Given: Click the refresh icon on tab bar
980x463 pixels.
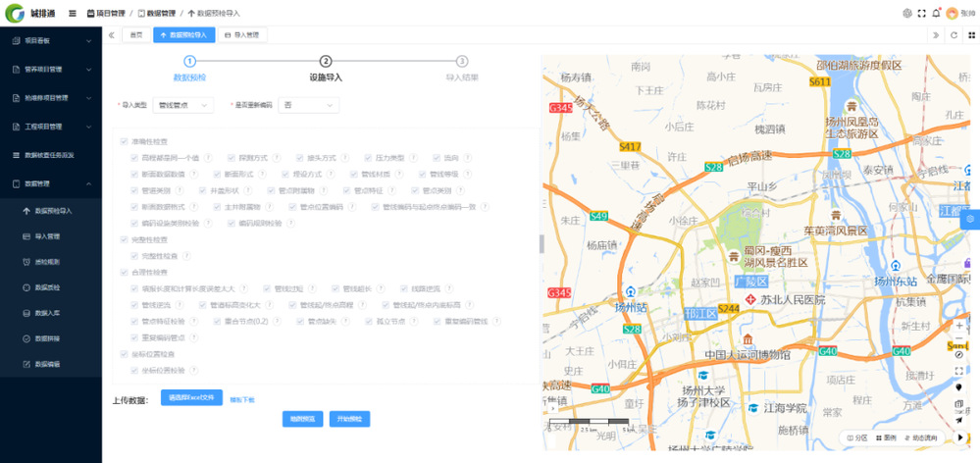Looking at the screenshot, I should [954, 34].
